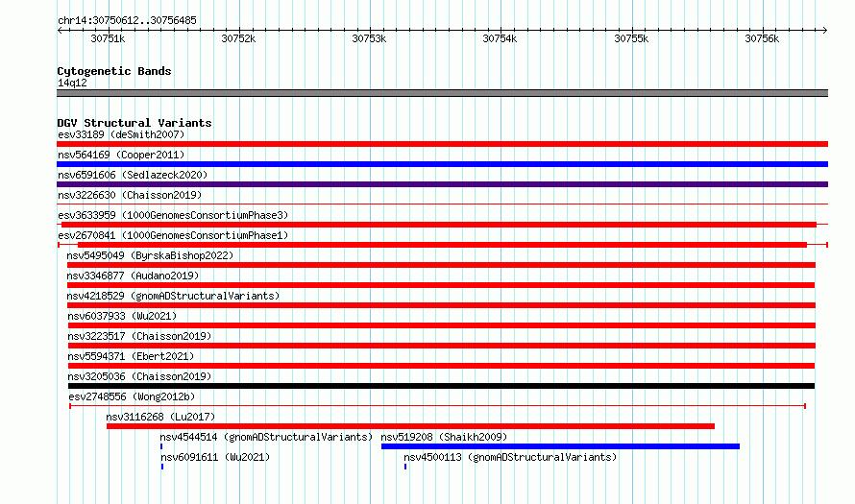Screen dimensions: 855x504
Task: Click nsv3226630 (Chaisson2019) label
Action: coord(130,195)
